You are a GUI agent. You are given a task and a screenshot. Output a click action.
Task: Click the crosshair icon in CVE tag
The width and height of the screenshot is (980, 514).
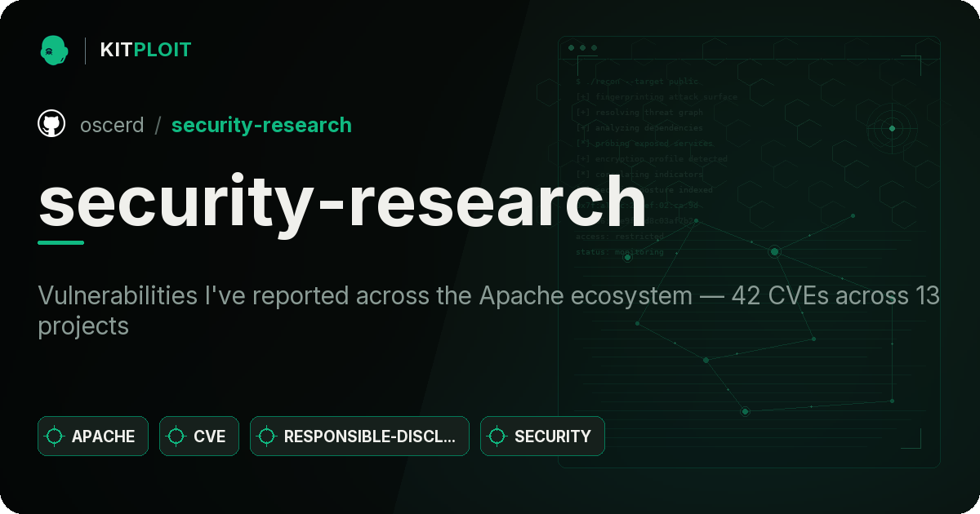[176, 436]
